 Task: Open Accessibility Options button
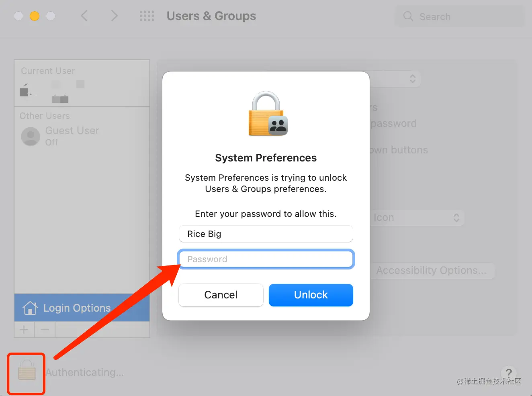[x=432, y=271]
